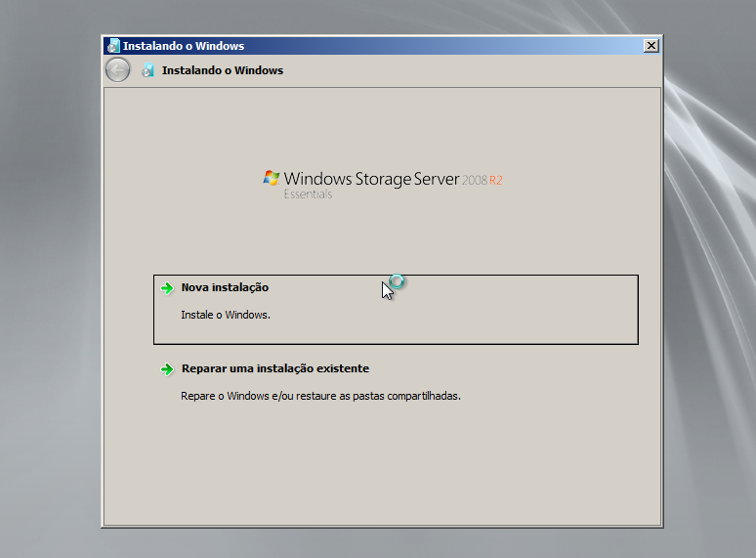Click the green arrow beside Reparar uma instalação existente

tap(167, 369)
